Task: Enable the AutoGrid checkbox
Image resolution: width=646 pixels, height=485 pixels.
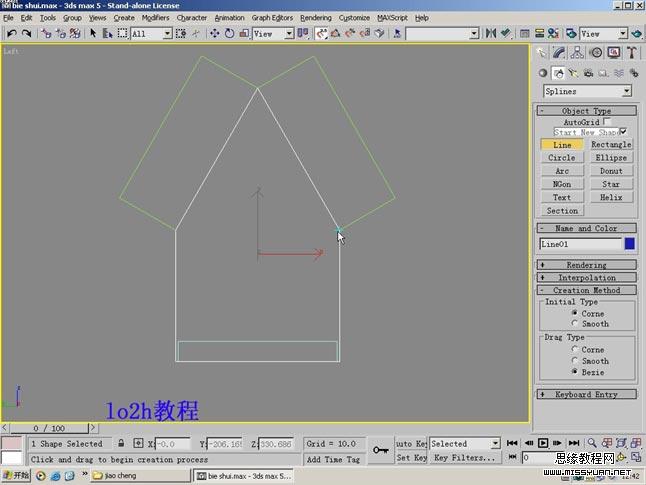Action: 607,122
